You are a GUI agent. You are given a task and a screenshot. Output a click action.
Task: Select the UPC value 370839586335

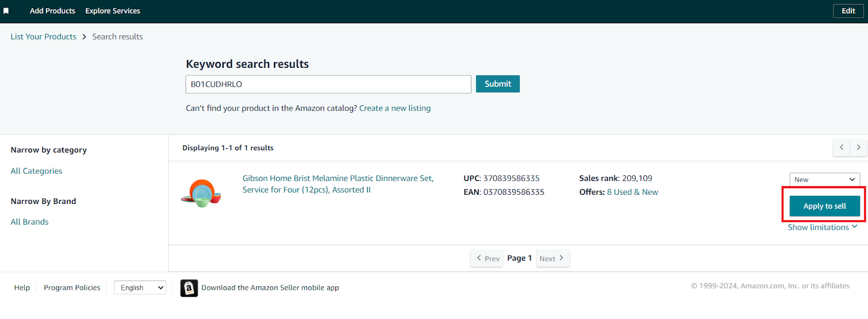click(x=512, y=178)
